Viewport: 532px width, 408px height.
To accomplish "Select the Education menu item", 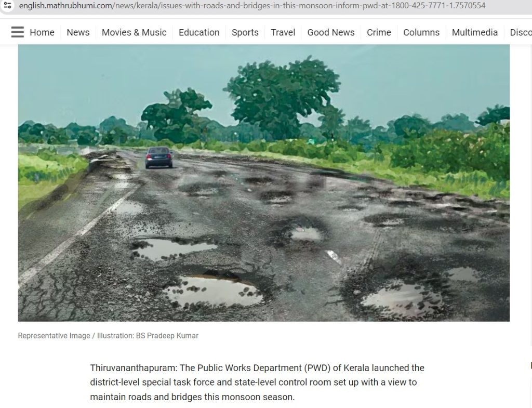I will pos(199,32).
